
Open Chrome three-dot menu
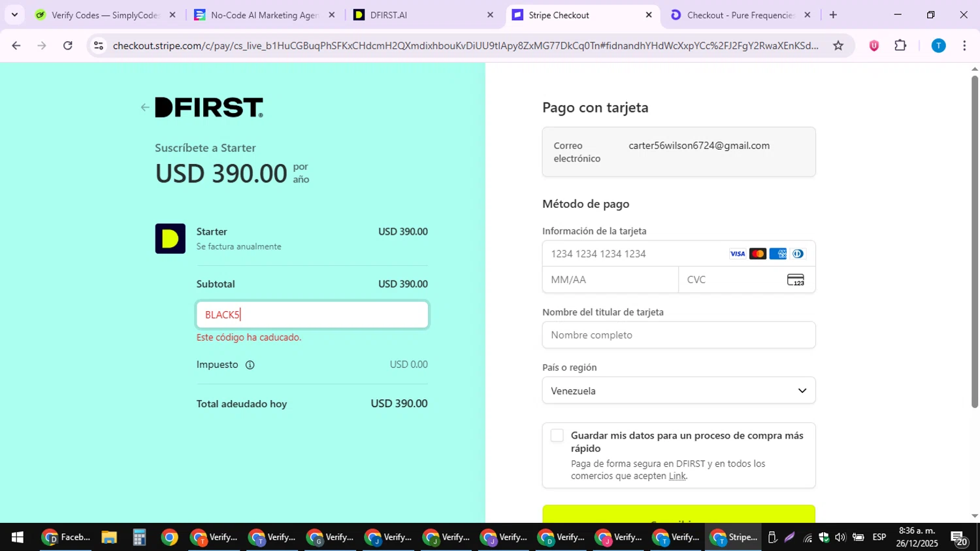pyautogui.click(x=964, y=45)
